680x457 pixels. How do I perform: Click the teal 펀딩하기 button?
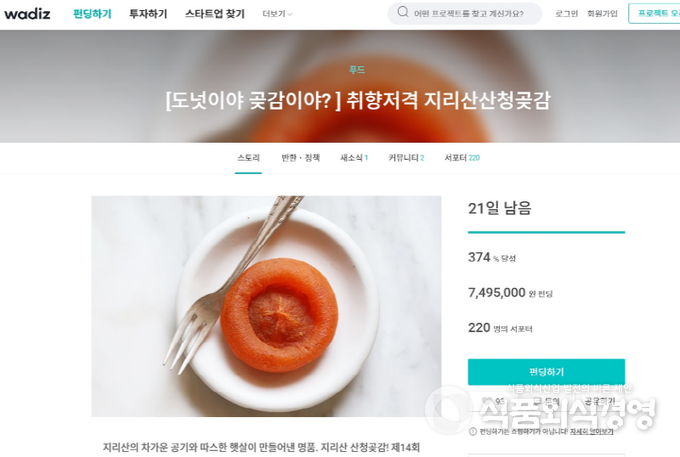[546, 372]
